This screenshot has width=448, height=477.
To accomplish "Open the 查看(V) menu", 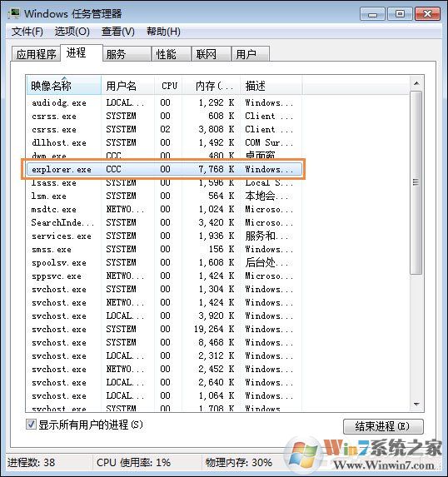I will click(117, 32).
